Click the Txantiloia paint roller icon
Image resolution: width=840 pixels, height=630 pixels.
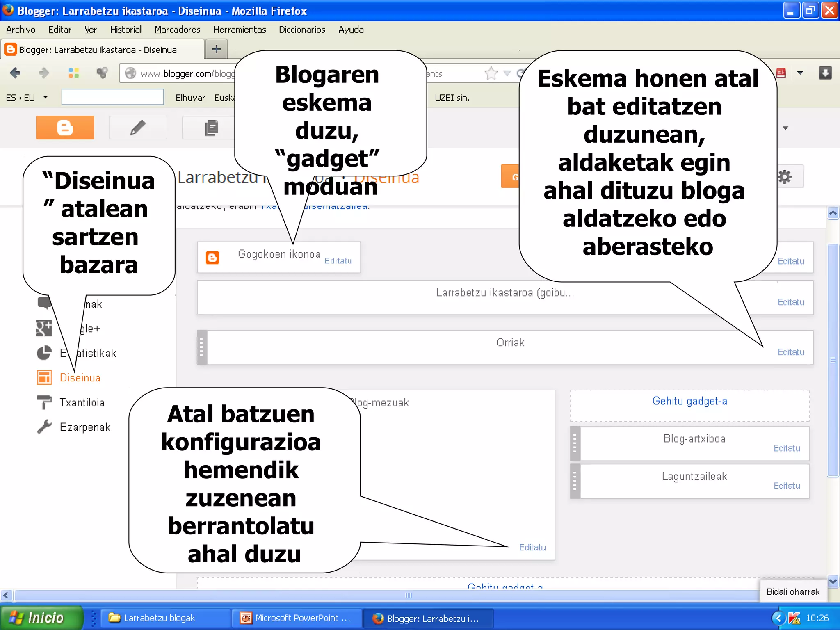[x=44, y=402]
